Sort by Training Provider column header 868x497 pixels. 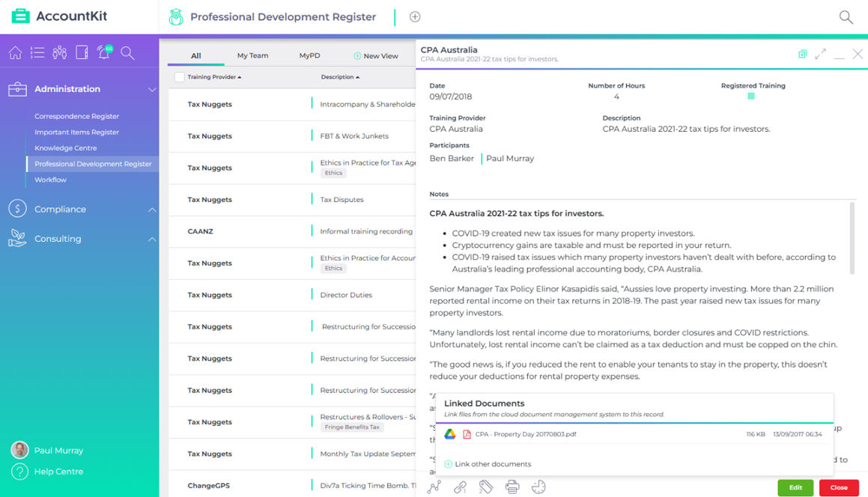click(213, 77)
